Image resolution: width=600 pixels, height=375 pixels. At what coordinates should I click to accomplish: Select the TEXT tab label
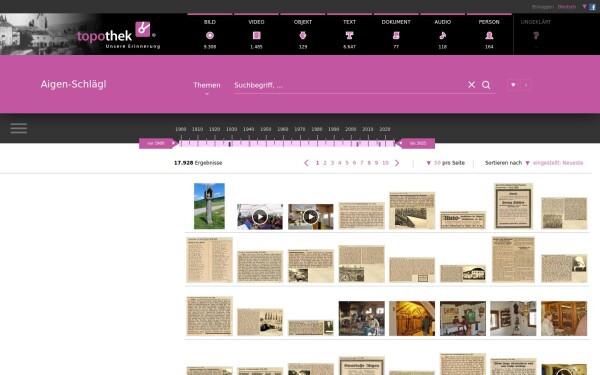coord(349,22)
